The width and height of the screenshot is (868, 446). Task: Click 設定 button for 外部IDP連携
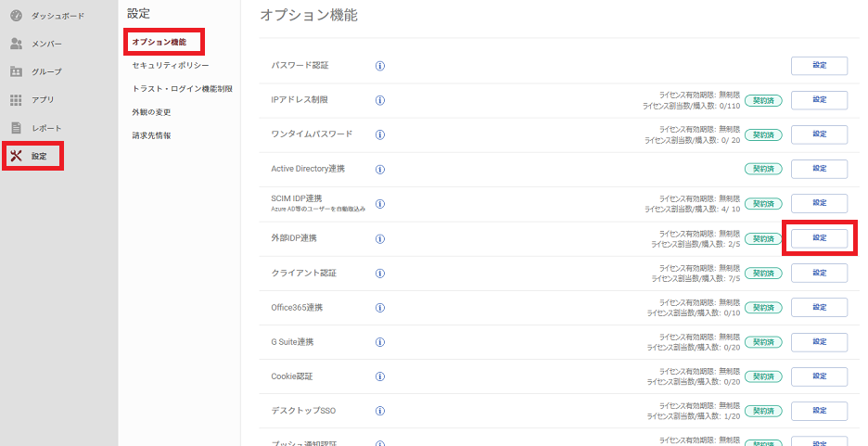(819, 238)
